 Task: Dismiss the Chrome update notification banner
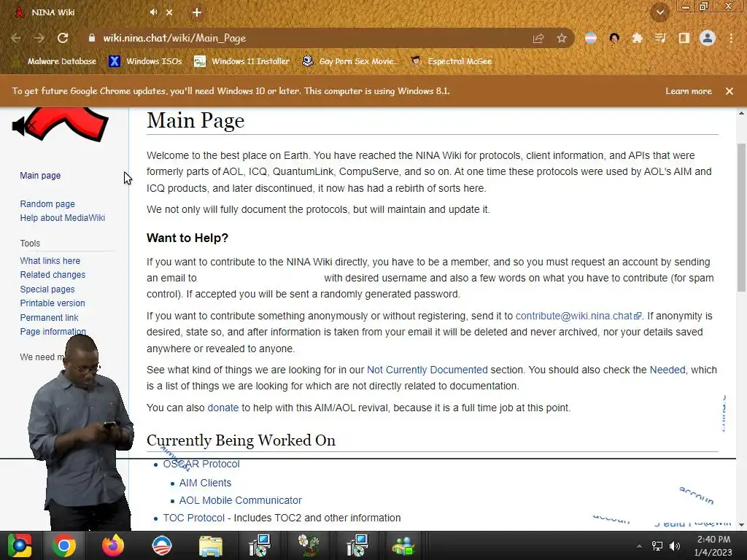tap(729, 91)
